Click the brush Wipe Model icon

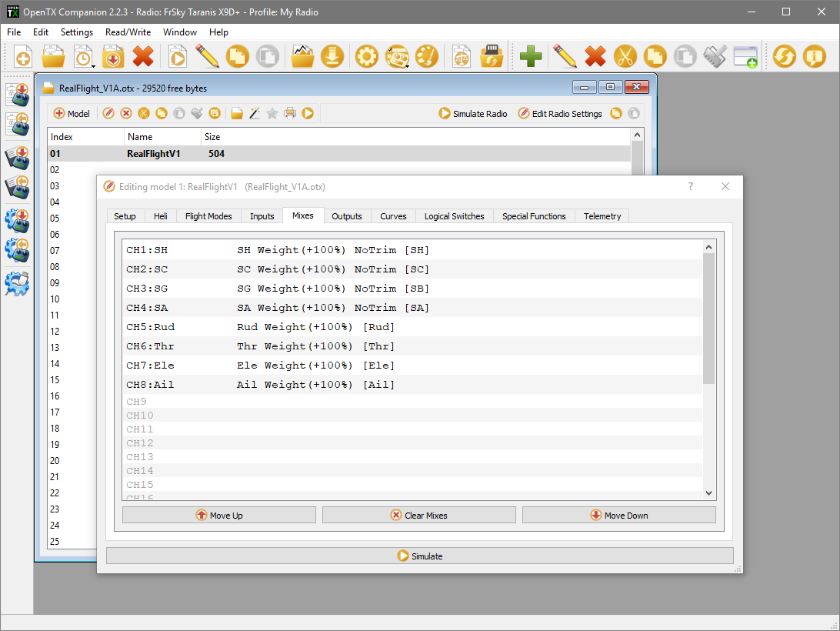pyautogui.click(x=715, y=56)
